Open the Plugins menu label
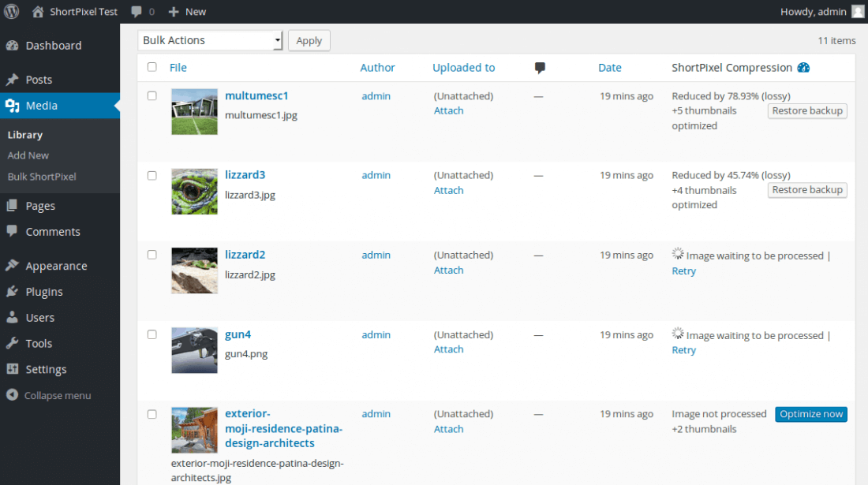This screenshot has width=868, height=485. point(44,292)
